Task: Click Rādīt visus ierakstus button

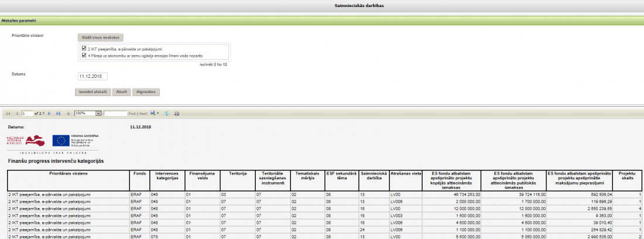Action: pos(100,37)
